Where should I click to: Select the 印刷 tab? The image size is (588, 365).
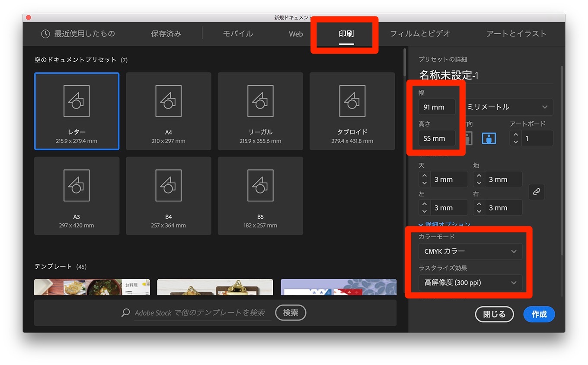pos(346,34)
